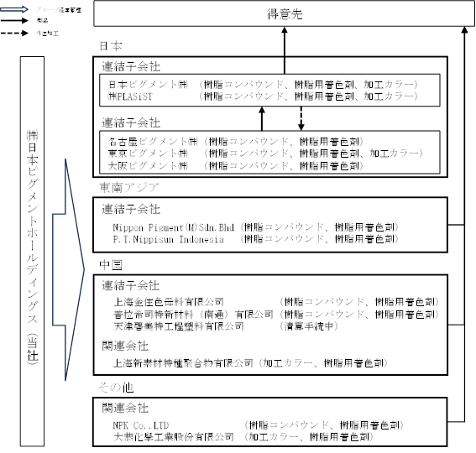
Task: Click the arrowhead at right edge of 得意先 box
Action: [x=464, y=29]
